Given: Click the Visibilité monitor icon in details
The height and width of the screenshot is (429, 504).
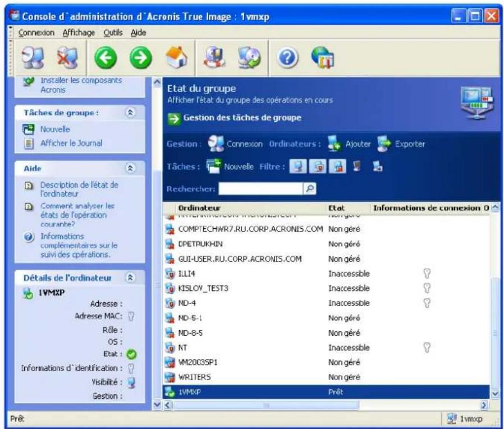Looking at the screenshot, I should point(131,382).
